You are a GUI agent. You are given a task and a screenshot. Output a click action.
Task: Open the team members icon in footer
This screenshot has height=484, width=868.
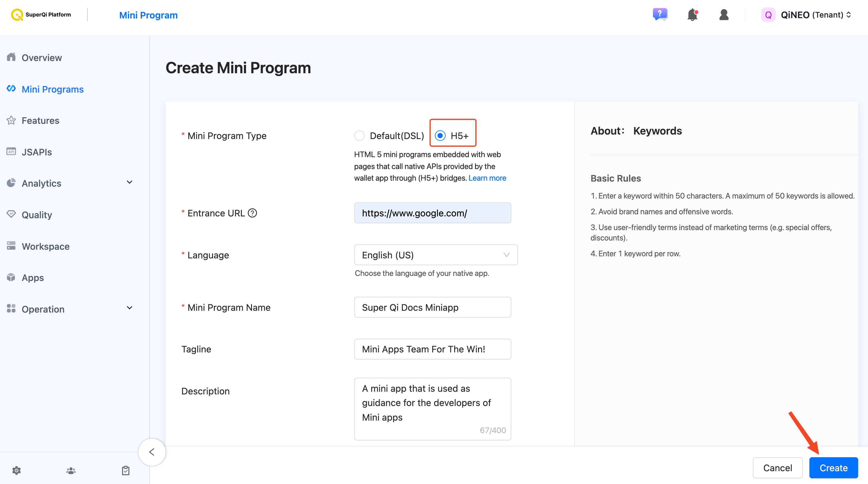[71, 471]
